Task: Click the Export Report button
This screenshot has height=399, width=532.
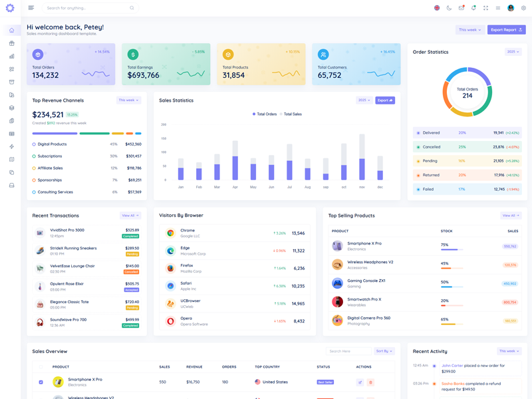Action: pyautogui.click(x=506, y=30)
